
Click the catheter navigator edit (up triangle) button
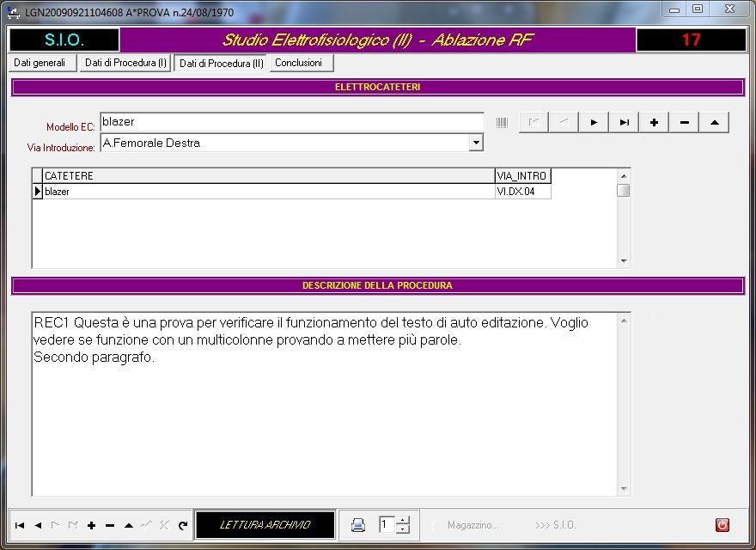pyautogui.click(x=715, y=123)
